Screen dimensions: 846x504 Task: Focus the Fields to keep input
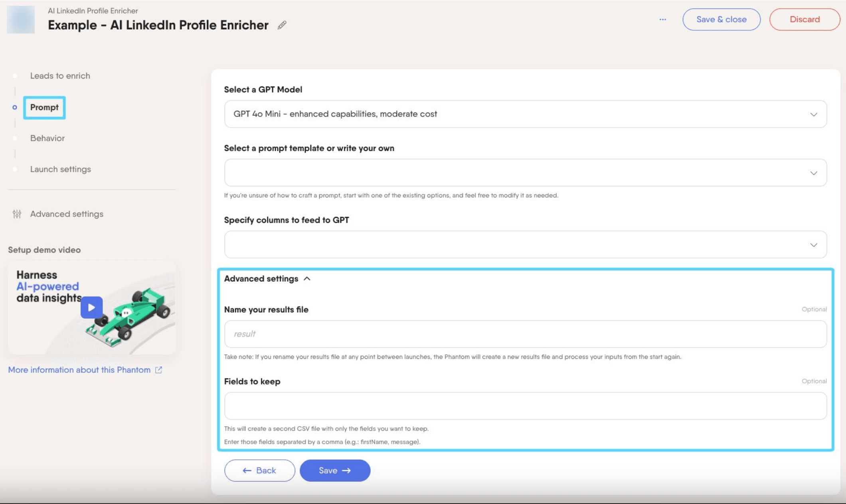tap(525, 406)
